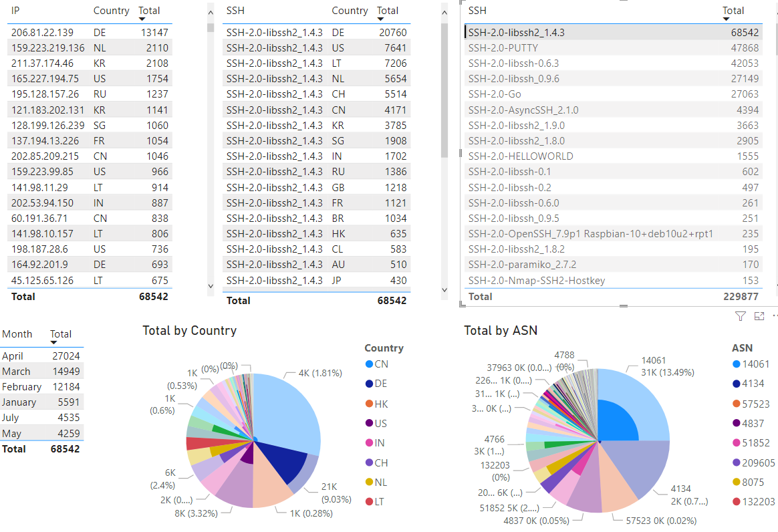Toggle the DE entry in the Country legend
Screen dimensions: 778x532
tap(381, 384)
